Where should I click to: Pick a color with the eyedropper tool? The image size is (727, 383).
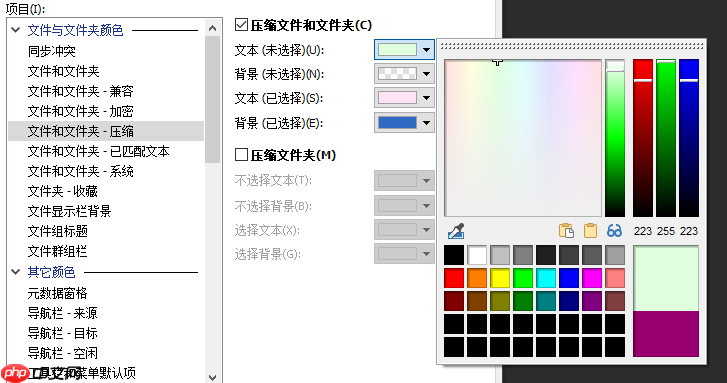(x=456, y=230)
